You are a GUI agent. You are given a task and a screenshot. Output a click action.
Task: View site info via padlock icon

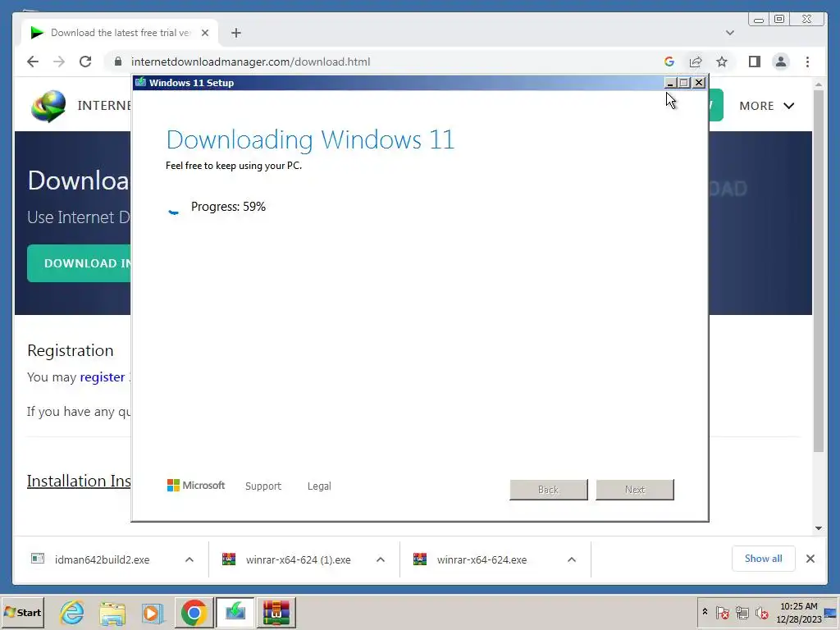point(118,62)
